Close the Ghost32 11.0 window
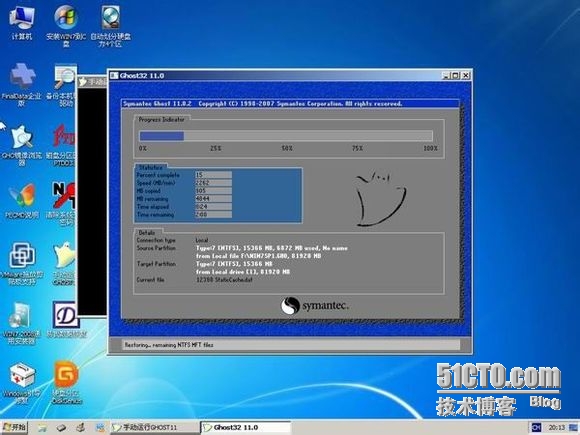The height and width of the screenshot is (435, 580). (466, 75)
